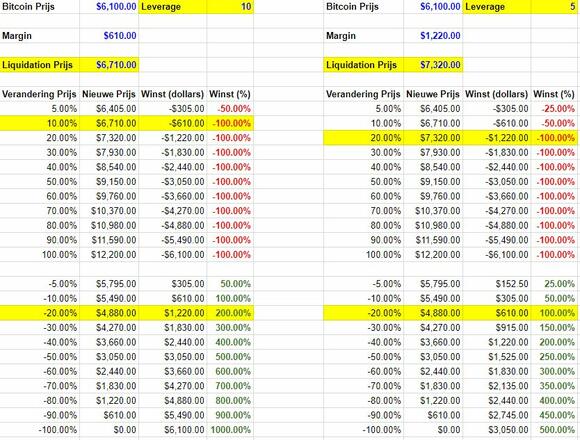The height and width of the screenshot is (440, 580).
Task: Click the 600.00% Winst cell
Action: (x=230, y=371)
